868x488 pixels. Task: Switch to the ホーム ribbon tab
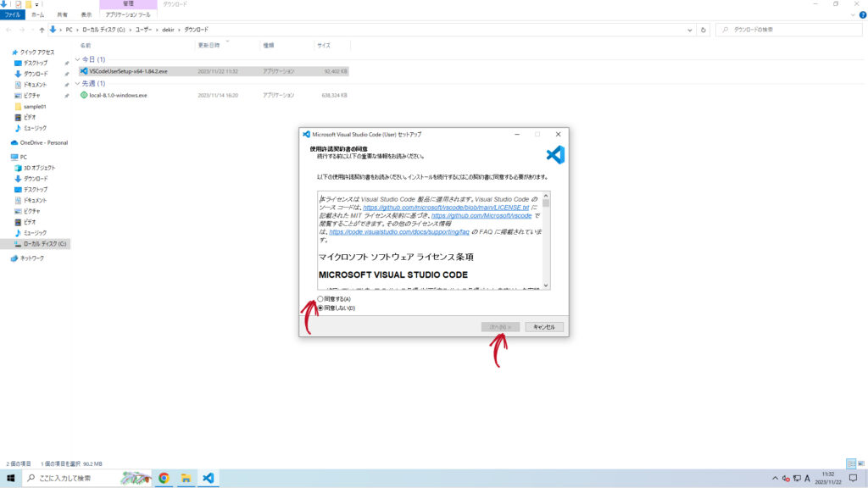(37, 15)
